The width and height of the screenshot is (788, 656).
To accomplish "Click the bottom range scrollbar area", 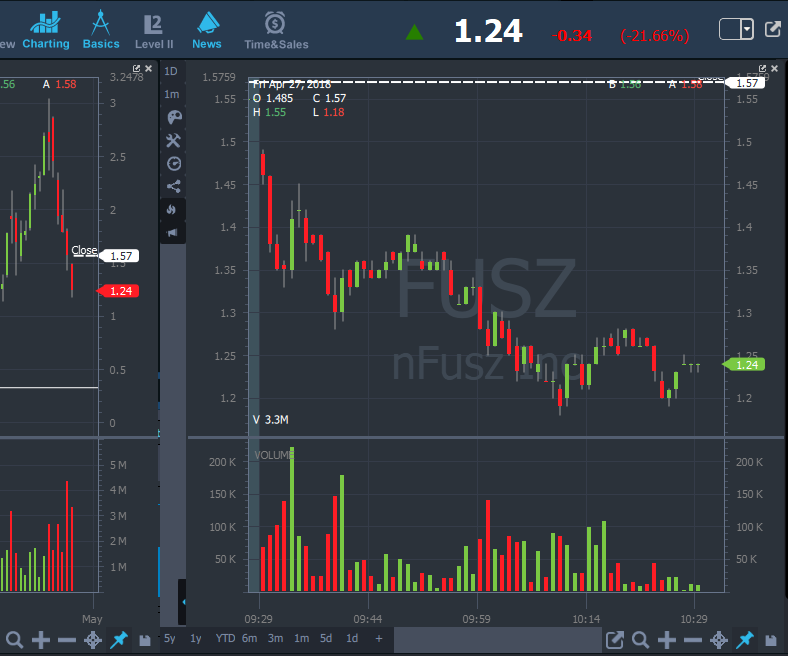I will point(498,639).
